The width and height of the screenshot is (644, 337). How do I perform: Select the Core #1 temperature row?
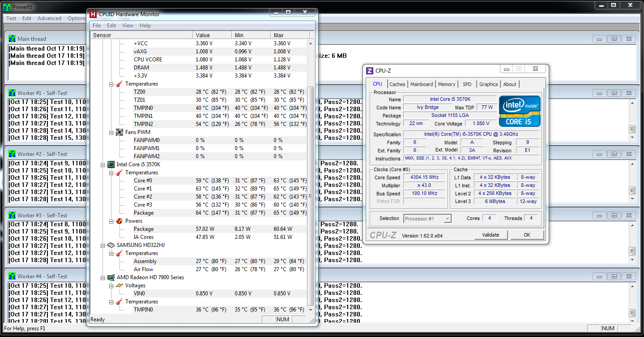[199, 189]
